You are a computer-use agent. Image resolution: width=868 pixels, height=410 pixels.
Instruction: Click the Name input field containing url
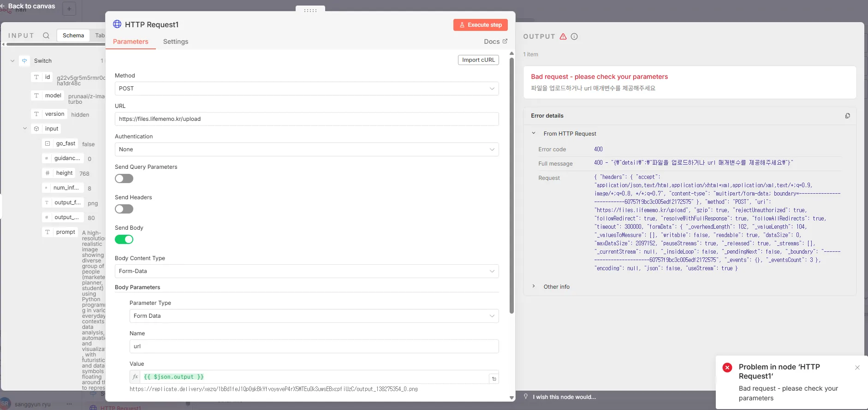pyautogui.click(x=314, y=346)
